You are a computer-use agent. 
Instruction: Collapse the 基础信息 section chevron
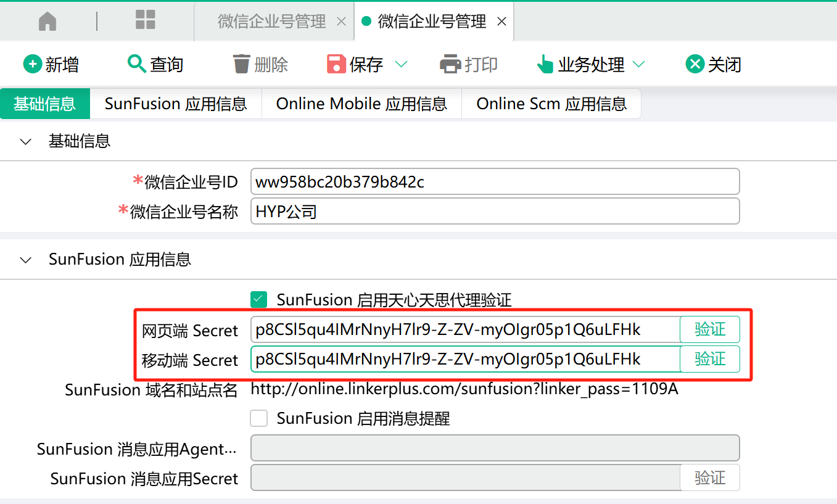(26, 142)
